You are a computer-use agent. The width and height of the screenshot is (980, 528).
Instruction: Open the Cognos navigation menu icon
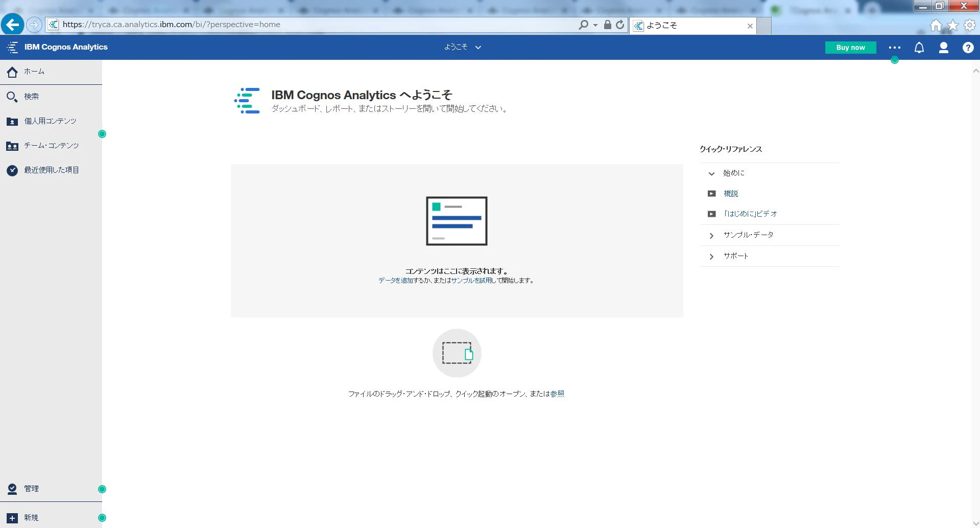pyautogui.click(x=12, y=48)
